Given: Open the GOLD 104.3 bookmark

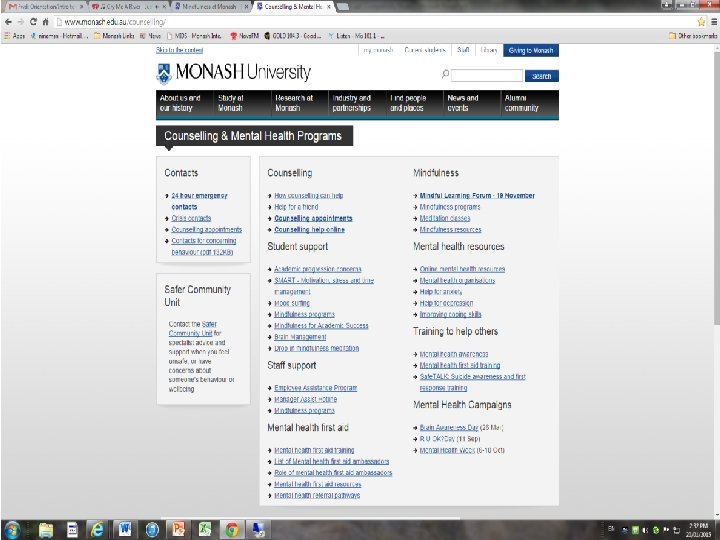Looking at the screenshot, I should [293, 36].
